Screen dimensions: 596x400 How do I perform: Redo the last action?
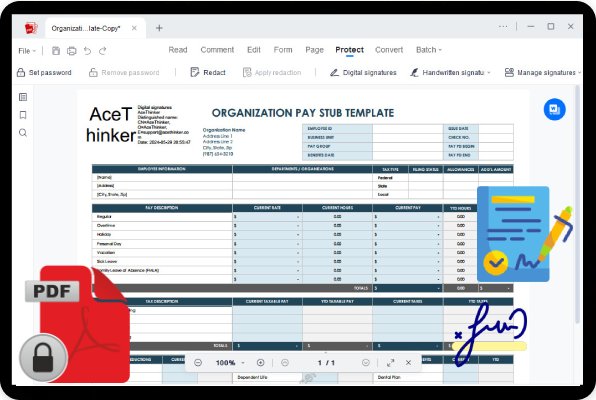tap(103, 51)
